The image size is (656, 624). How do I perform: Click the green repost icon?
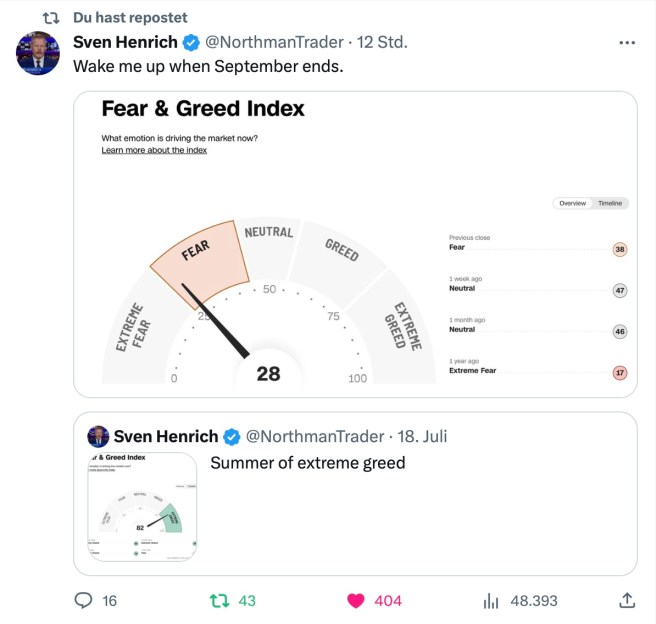tap(219, 600)
